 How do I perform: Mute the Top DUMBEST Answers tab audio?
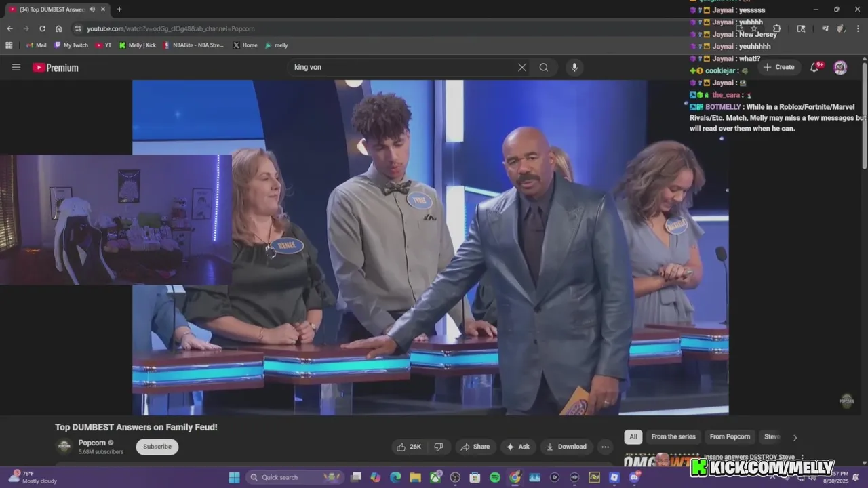click(x=92, y=9)
